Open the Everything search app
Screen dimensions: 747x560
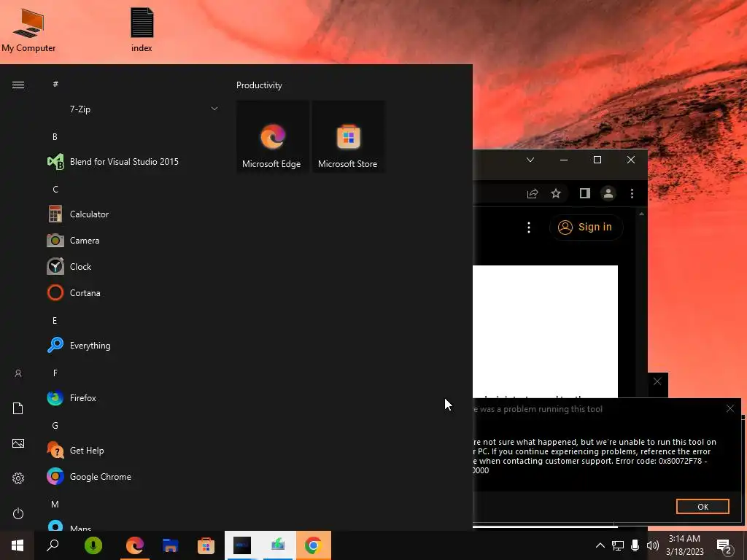pos(133,345)
